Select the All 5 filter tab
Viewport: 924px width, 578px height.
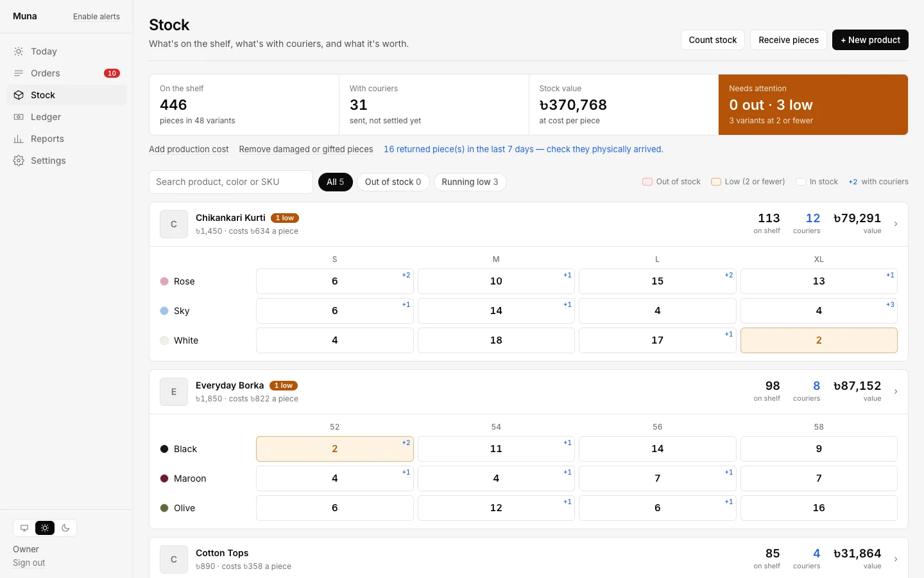(x=336, y=182)
